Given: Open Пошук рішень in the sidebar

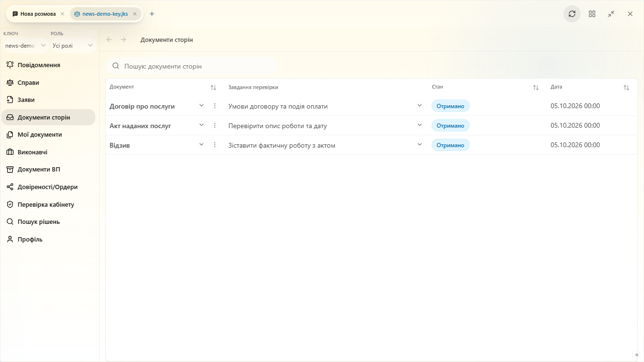Looking at the screenshot, I should (x=49, y=222).
